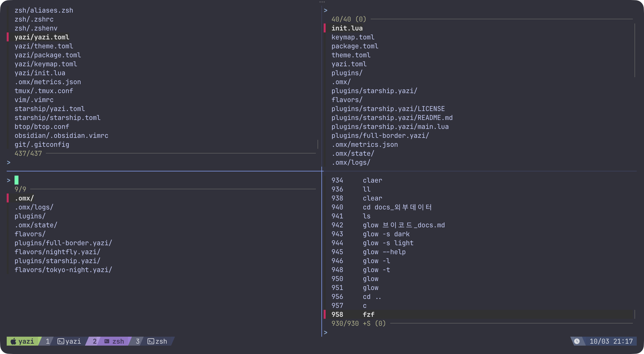Click the terminal icon of window 1 yazi

61,341
